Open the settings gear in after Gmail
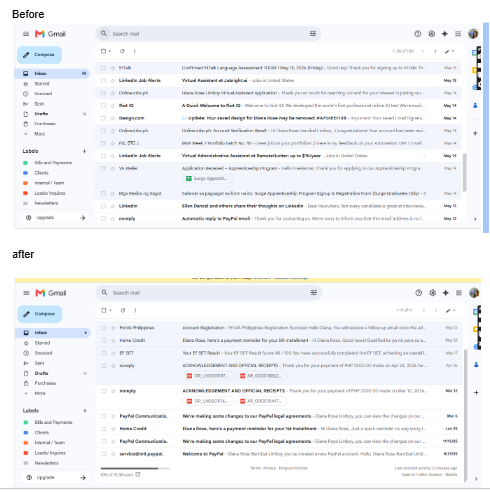490x492 pixels. click(432, 293)
